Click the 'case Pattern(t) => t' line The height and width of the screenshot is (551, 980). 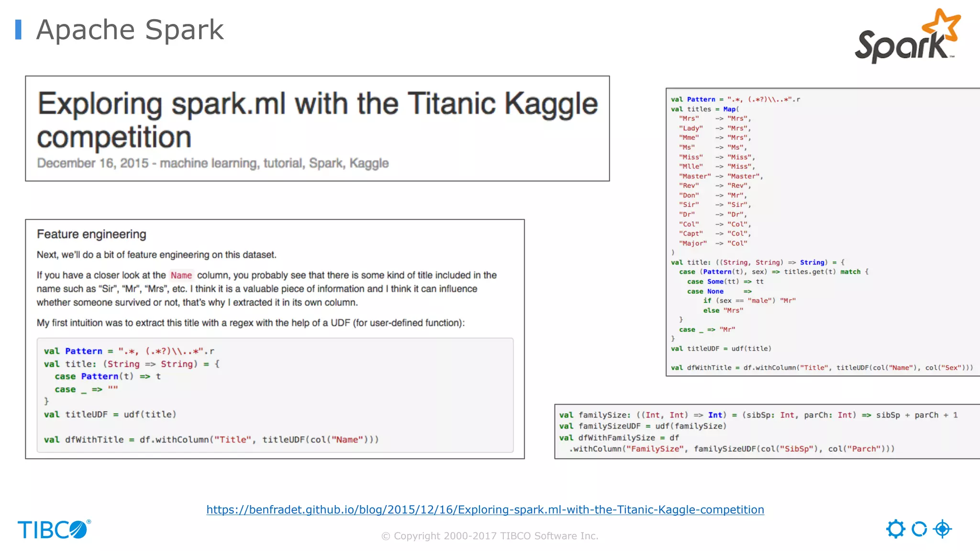108,376
